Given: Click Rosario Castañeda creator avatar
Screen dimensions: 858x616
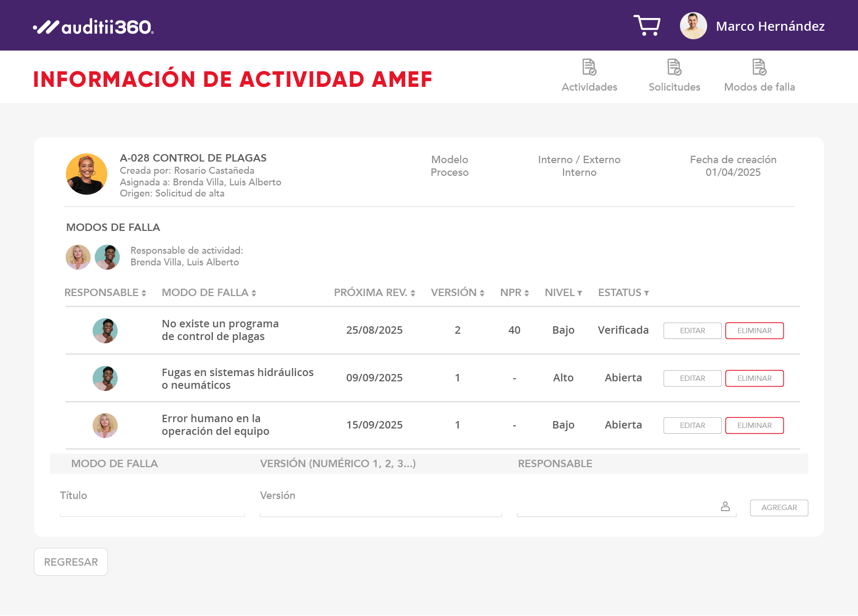Looking at the screenshot, I should click(x=86, y=174).
